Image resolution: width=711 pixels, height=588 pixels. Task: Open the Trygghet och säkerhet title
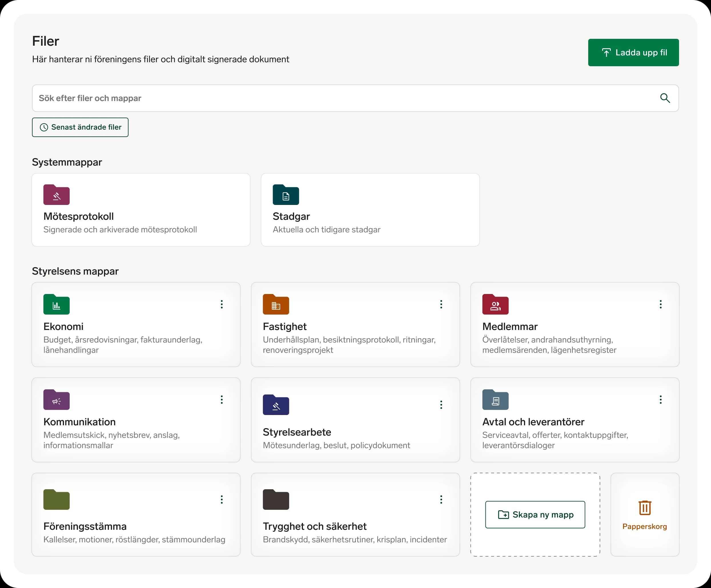(315, 526)
